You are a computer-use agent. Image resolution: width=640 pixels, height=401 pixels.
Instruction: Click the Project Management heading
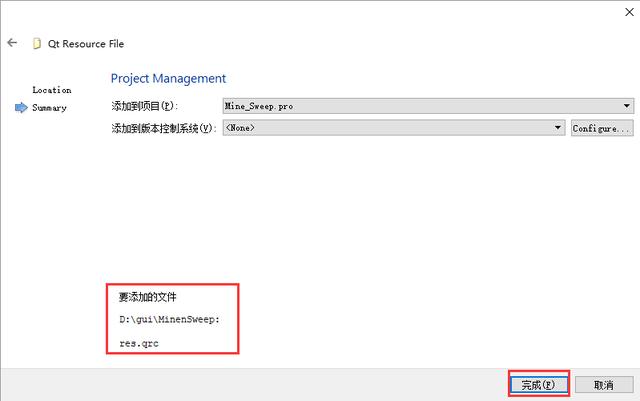pos(168,78)
